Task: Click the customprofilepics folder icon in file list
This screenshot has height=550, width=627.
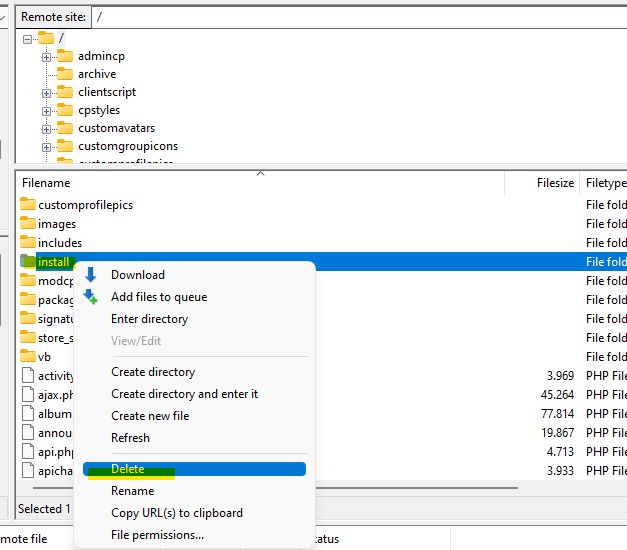Action: click(28, 205)
